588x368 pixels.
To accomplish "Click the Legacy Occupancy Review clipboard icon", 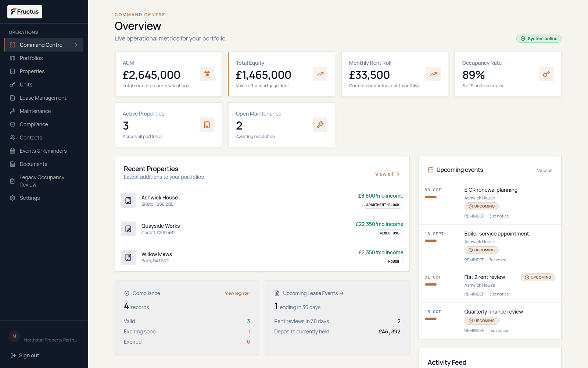I will tap(12, 181).
